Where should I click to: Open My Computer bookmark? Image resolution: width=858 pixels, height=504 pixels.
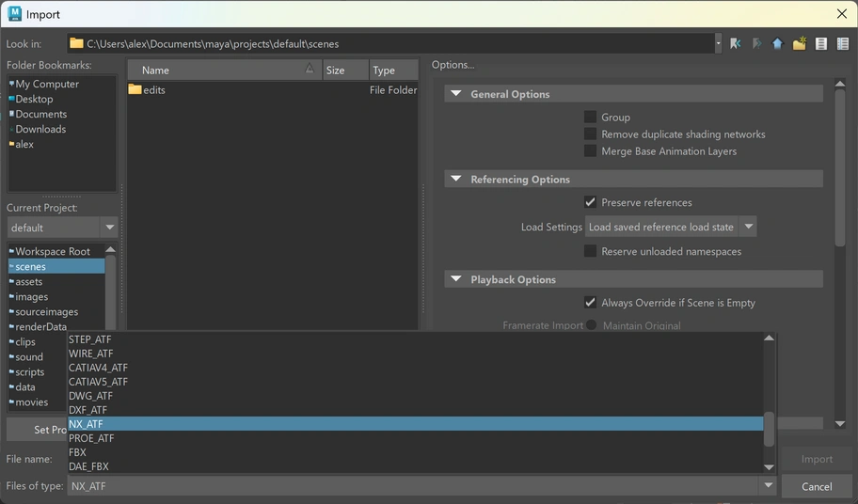[x=46, y=84]
